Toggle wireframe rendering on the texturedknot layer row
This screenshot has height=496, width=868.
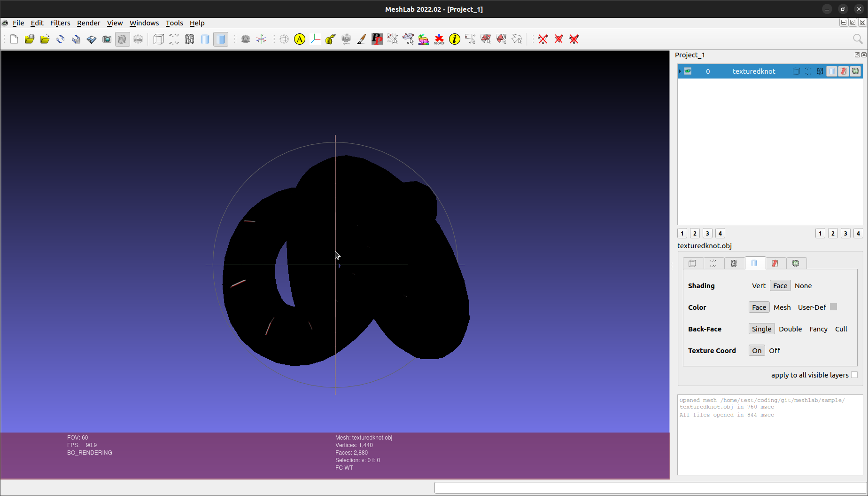coord(820,71)
